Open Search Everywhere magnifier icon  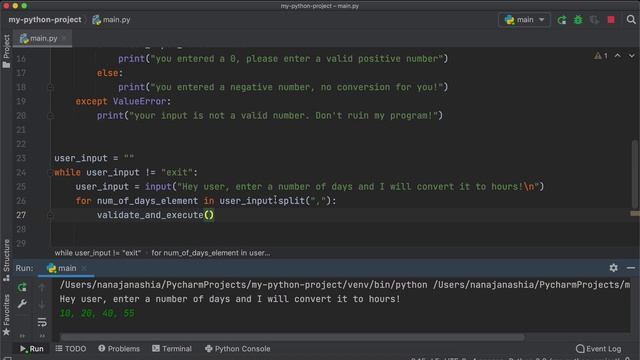point(631,20)
